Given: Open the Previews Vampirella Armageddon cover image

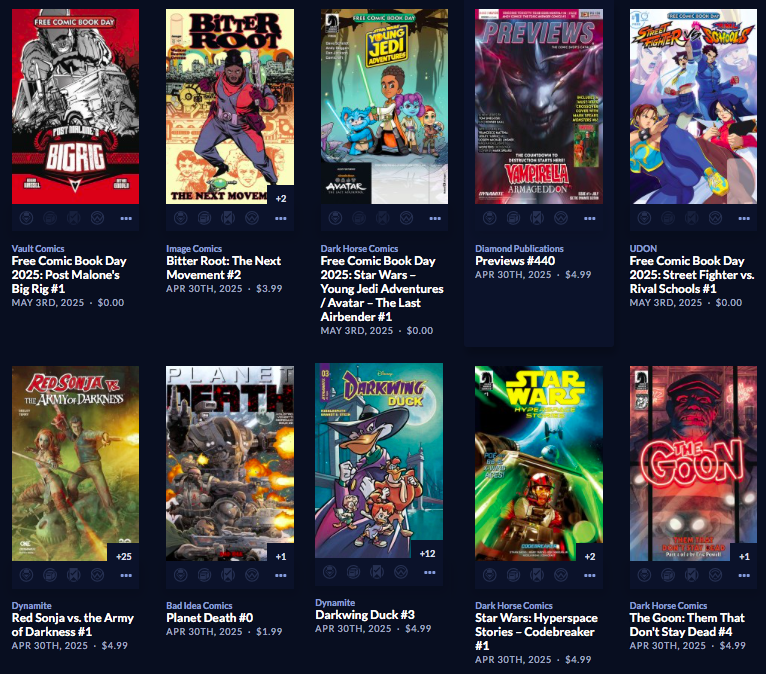Looking at the screenshot, I should pos(539,106).
